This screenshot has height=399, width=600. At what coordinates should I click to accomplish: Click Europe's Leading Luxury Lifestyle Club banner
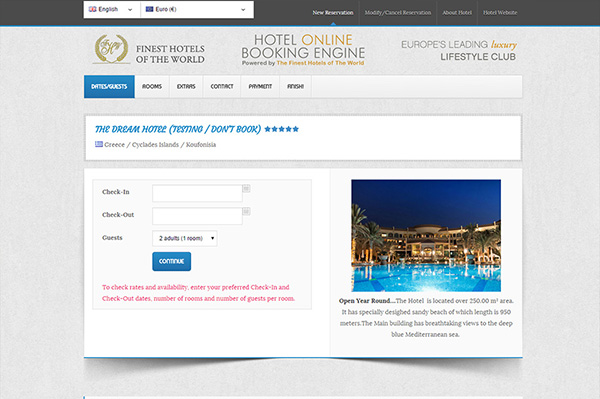point(459,50)
